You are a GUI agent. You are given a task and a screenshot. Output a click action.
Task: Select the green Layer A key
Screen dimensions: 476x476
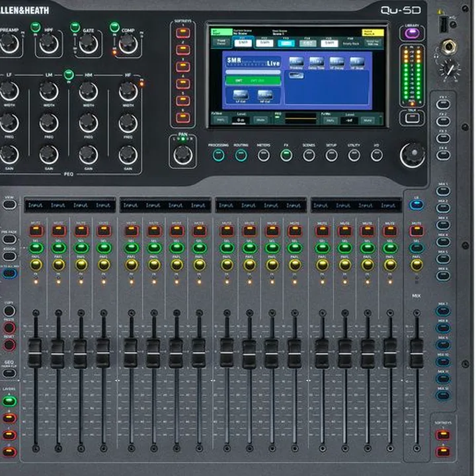tap(9, 401)
